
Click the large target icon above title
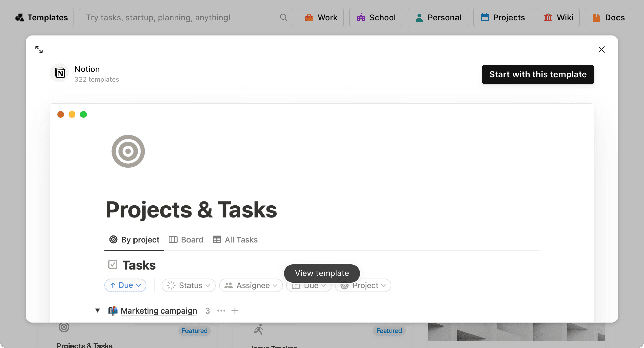tap(128, 151)
